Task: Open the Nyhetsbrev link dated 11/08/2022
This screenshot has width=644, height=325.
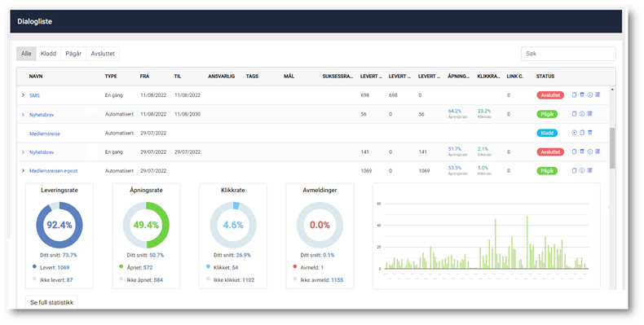Action: (42, 115)
